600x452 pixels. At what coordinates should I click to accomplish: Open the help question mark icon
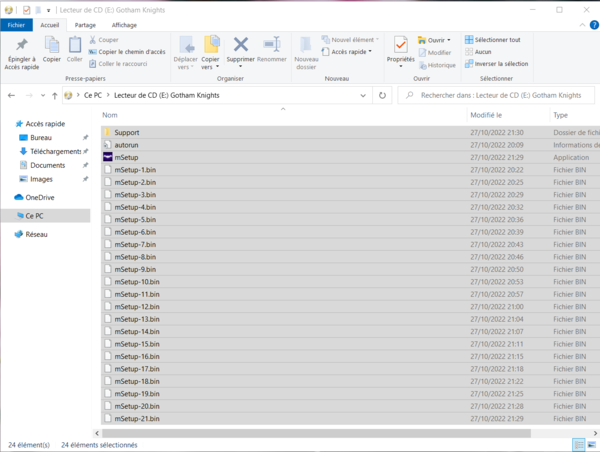coord(594,25)
